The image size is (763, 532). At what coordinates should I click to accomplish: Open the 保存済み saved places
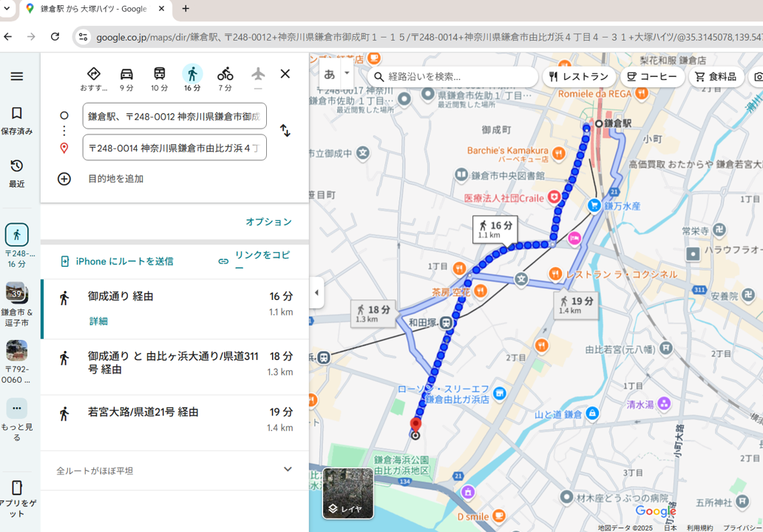click(17, 120)
